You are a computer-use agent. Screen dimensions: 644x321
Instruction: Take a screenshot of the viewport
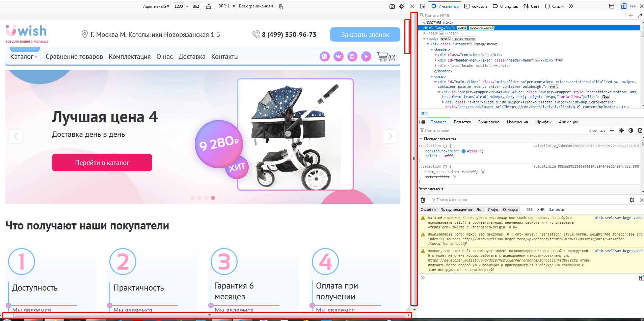point(392,6)
